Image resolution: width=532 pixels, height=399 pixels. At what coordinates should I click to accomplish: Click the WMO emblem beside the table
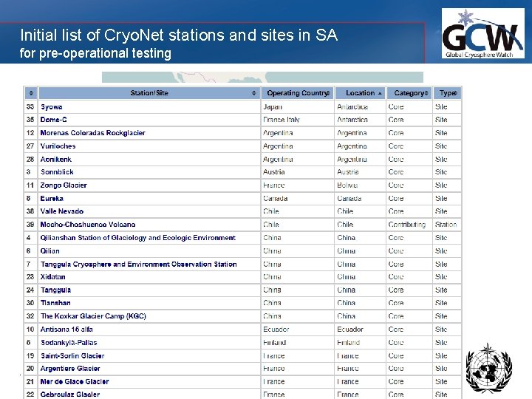pyautogui.click(x=489, y=368)
